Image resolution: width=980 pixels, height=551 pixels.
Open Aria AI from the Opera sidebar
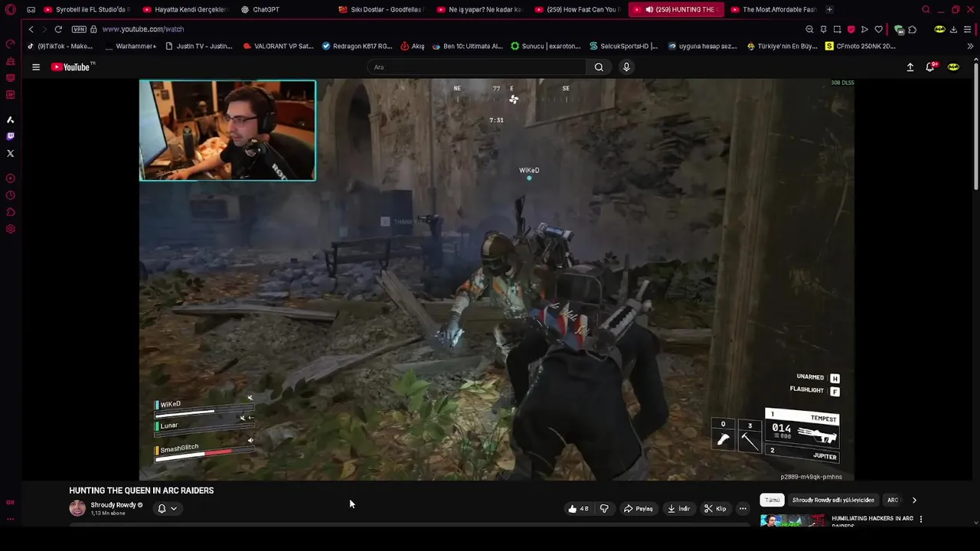pos(10,119)
